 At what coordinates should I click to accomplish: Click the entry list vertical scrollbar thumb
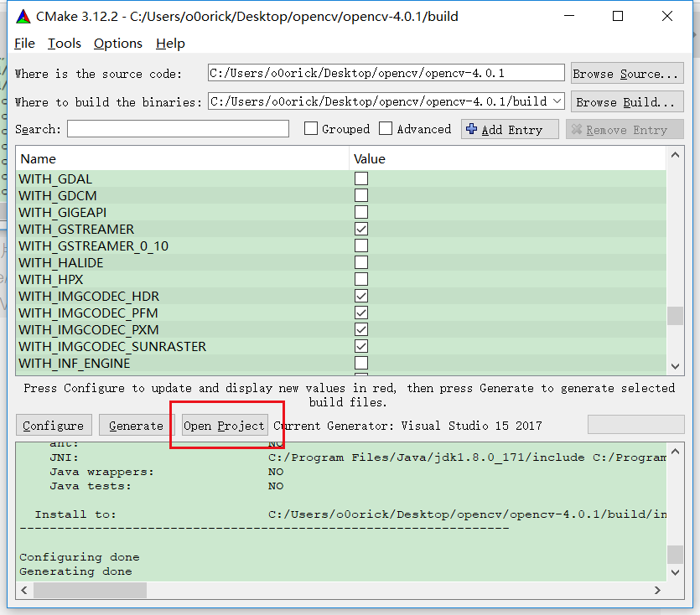coord(675,316)
